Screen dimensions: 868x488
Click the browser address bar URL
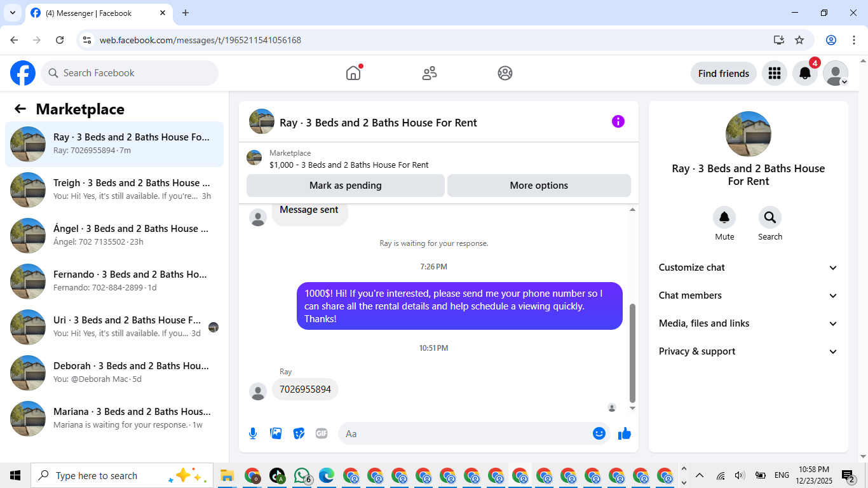[200, 40]
